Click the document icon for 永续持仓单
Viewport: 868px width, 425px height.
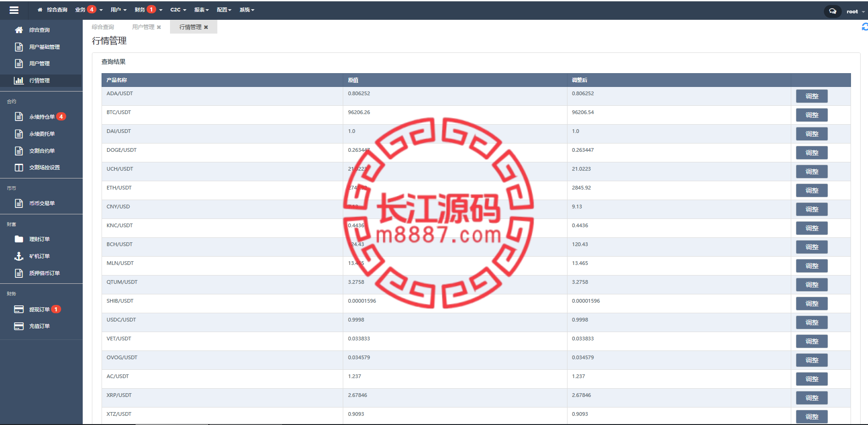pos(19,117)
